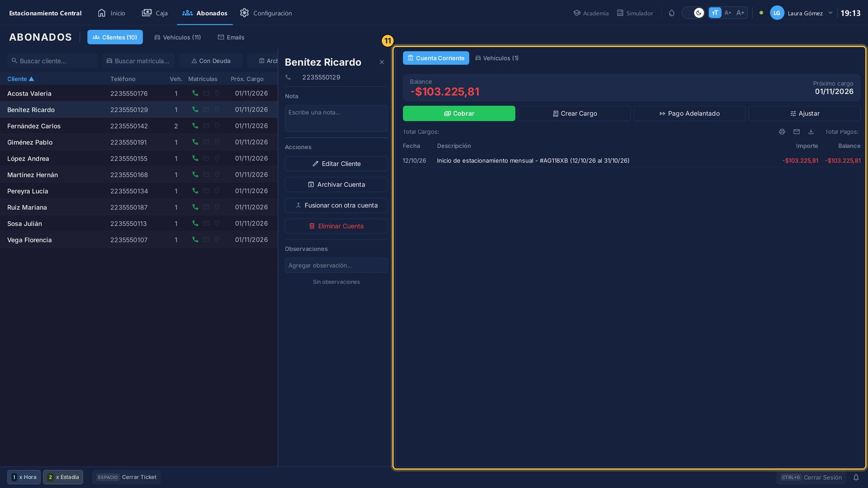Click the Buscar cliente search field
This screenshot has height=488, width=868.
click(53, 61)
